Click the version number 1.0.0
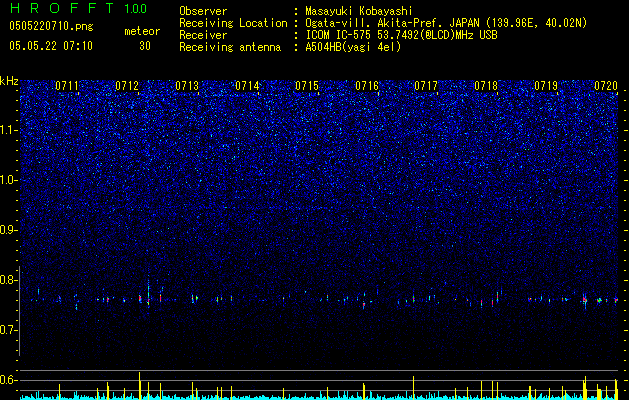629x400 pixels. coord(135,9)
